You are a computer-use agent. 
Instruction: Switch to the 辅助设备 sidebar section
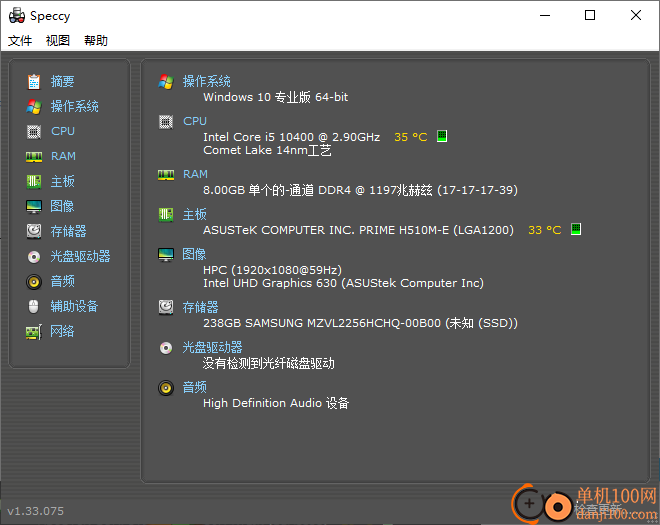click(75, 306)
